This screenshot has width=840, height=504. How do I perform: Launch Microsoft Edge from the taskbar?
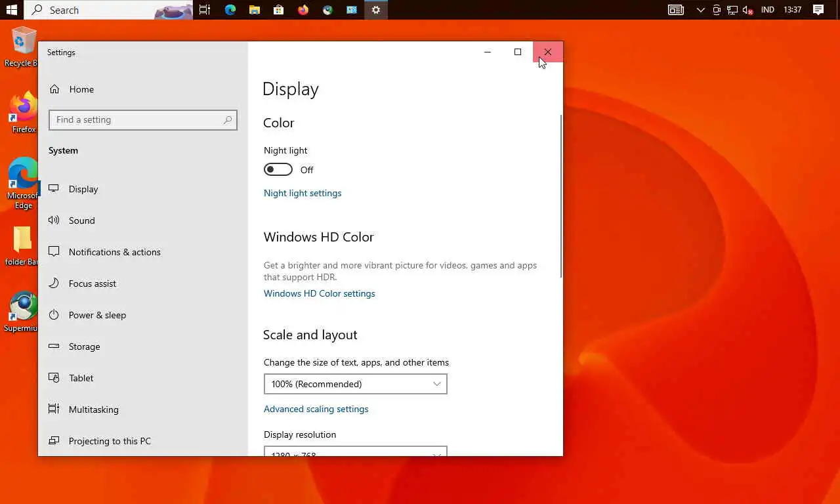230,10
